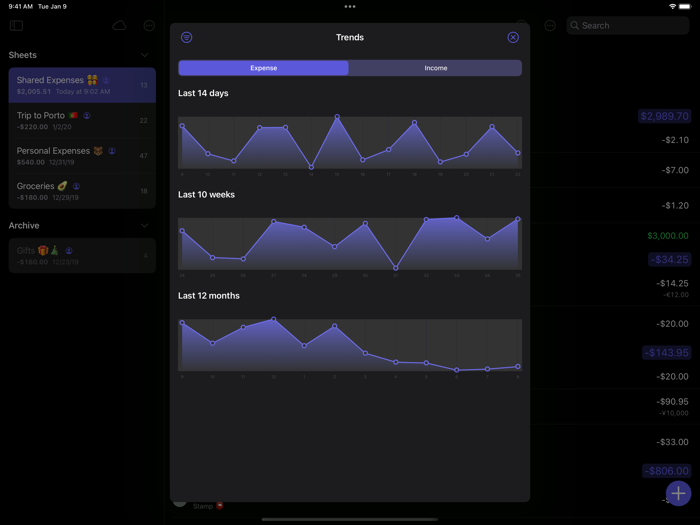
Task: Open the Personal Expenses sheet
Action: [x=82, y=156]
